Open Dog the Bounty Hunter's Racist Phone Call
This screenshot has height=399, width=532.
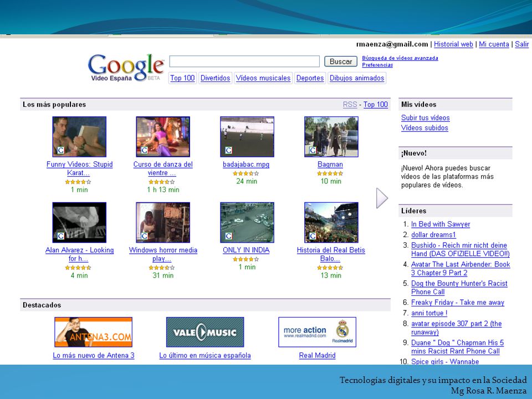tap(459, 288)
